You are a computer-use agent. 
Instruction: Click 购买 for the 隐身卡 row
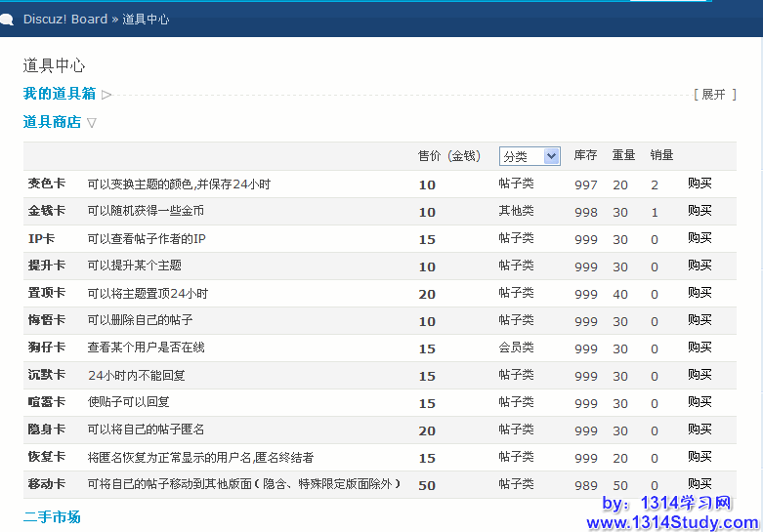(699, 430)
